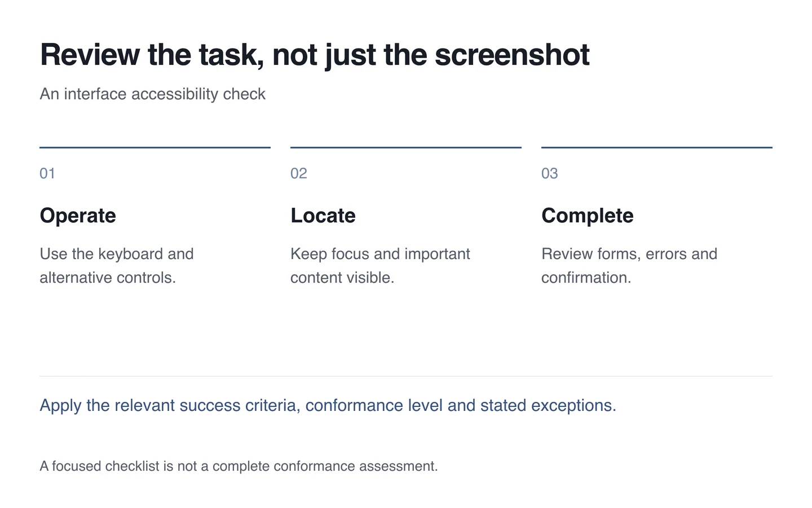Click the blue rule above Locate column
Screen dimensions: 812x508
[406, 147]
